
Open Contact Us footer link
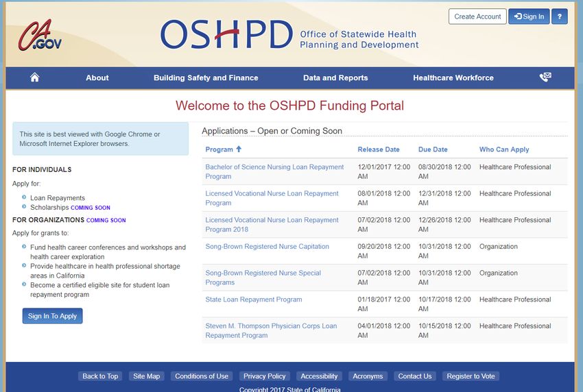(x=415, y=376)
